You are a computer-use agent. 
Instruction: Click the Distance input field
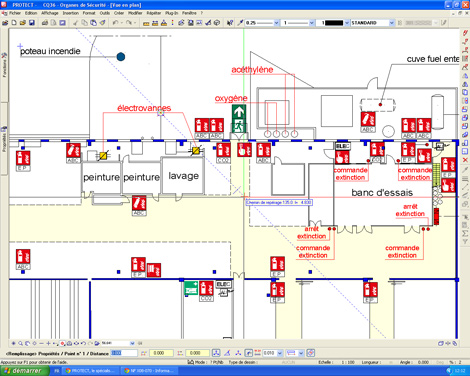[124, 353]
